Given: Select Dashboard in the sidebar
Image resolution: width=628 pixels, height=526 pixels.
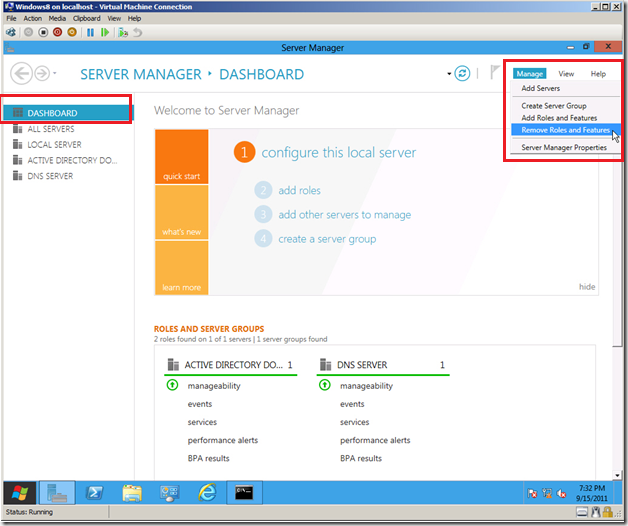Looking at the screenshot, I should tap(68, 113).
